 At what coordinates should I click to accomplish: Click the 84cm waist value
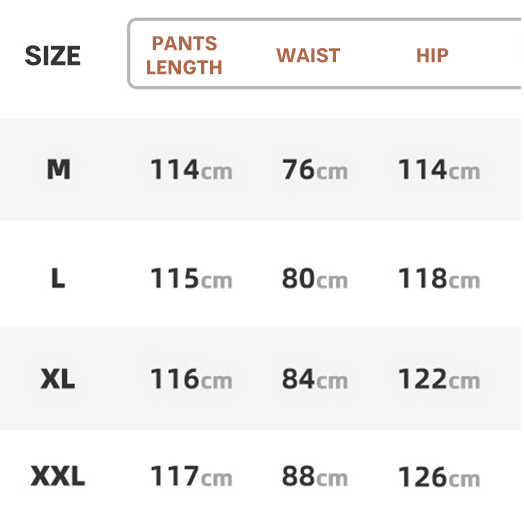click(x=315, y=379)
